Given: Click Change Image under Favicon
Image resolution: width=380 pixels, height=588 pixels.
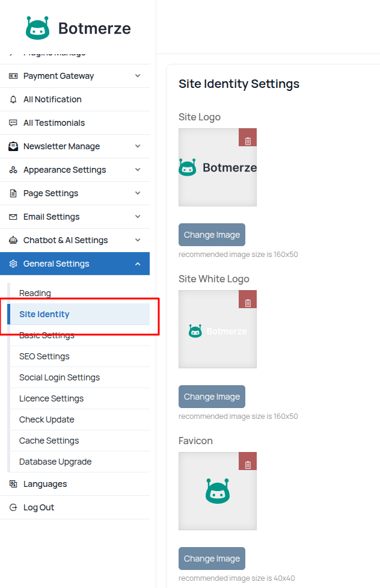Looking at the screenshot, I should click(x=212, y=559).
